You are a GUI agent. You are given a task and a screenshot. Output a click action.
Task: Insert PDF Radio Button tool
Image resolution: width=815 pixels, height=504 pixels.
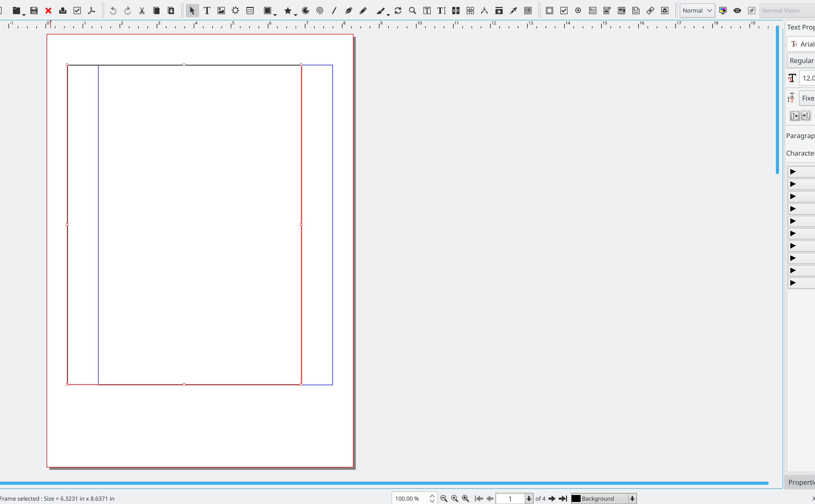tap(578, 11)
